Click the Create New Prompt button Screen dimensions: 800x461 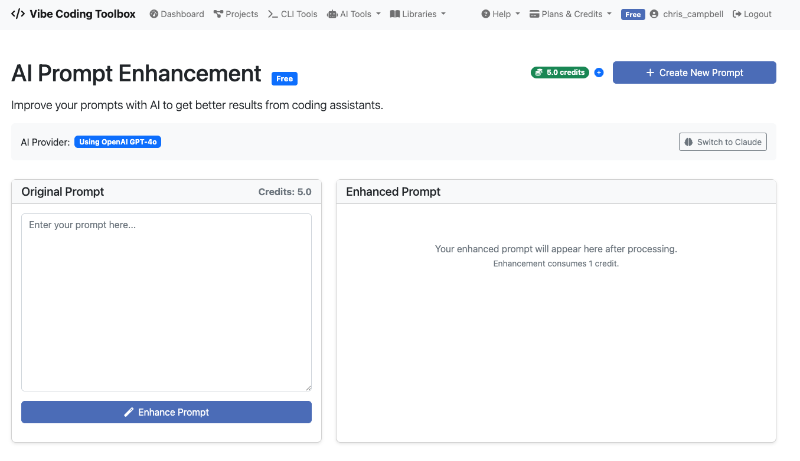tap(694, 73)
